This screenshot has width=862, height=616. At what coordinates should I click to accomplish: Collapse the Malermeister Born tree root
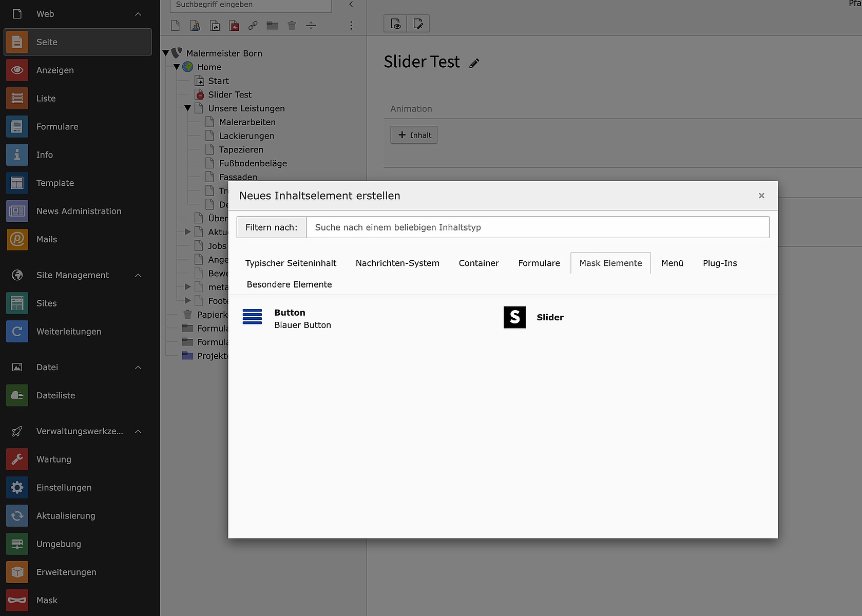point(166,53)
